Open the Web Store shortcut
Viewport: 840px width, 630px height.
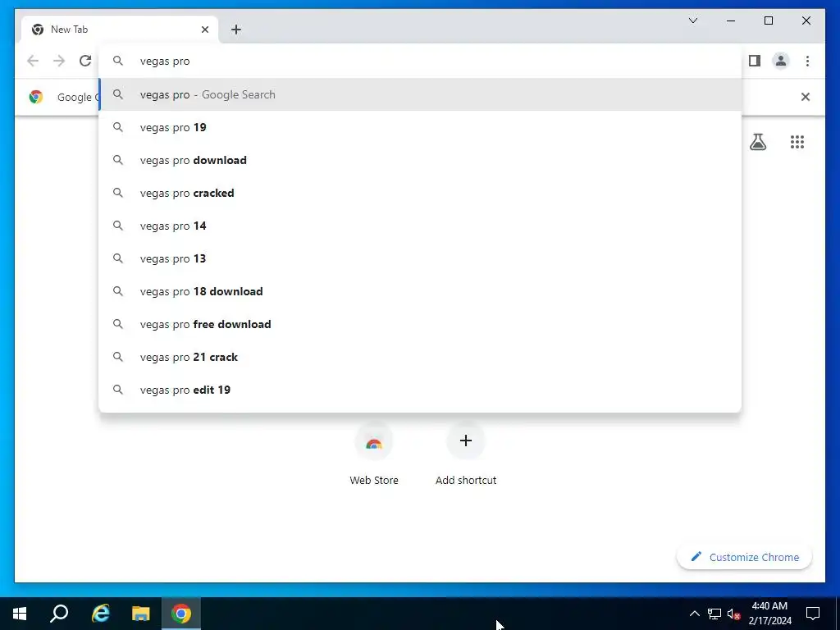(374, 454)
